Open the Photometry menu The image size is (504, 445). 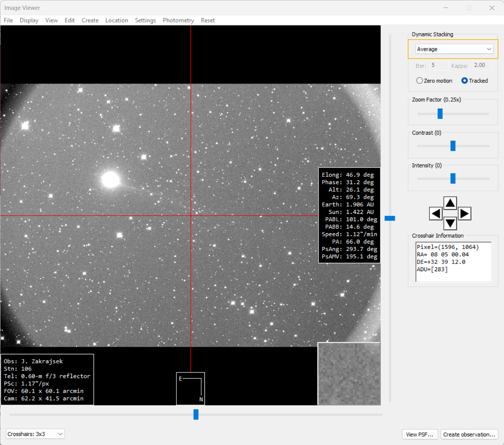[x=178, y=20]
